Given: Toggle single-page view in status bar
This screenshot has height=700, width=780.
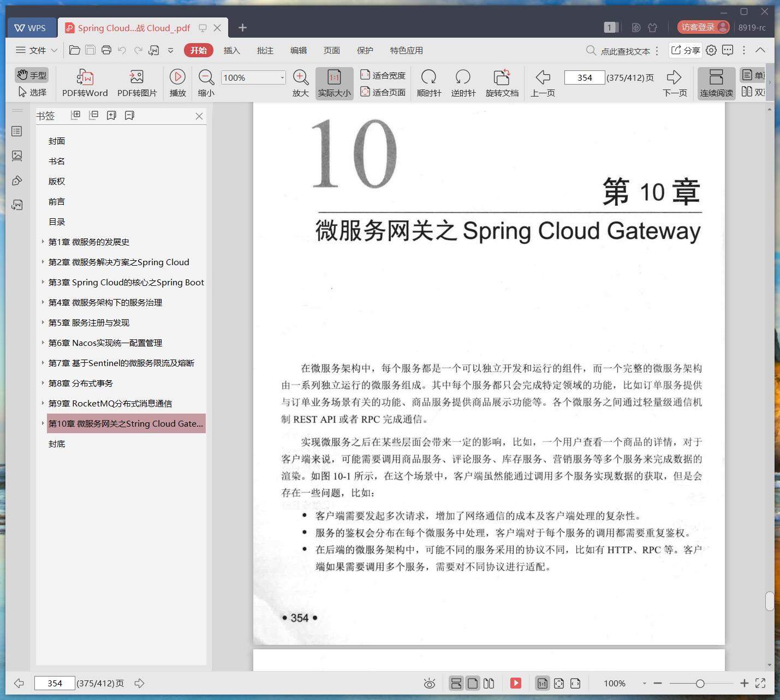Looking at the screenshot, I should click(473, 683).
